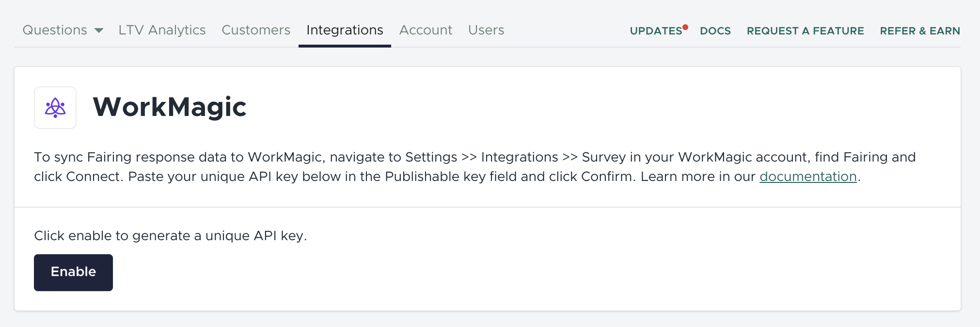Screen dimensions: 980x327
Task: Click the WorkMagic heading text
Action: click(170, 107)
